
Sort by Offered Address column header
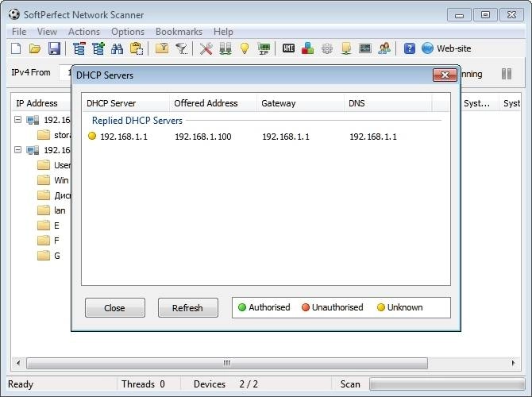[x=213, y=103]
